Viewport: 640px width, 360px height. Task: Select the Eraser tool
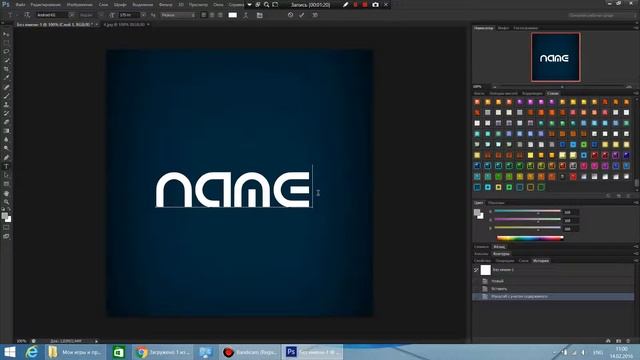pos(6,122)
